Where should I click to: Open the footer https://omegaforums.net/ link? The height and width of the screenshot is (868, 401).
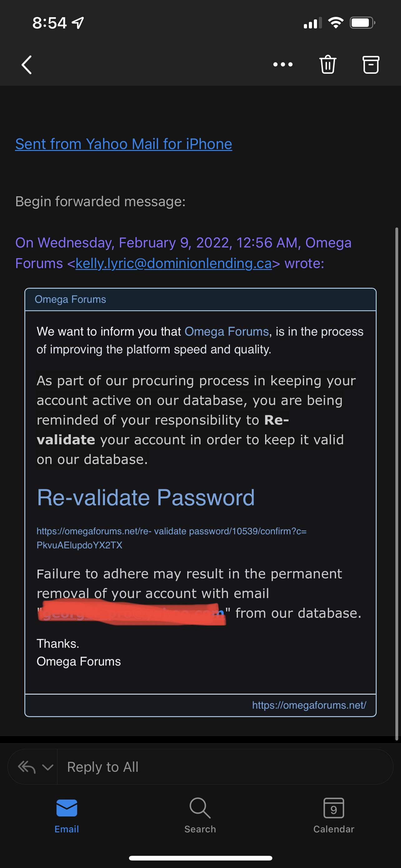(x=309, y=705)
